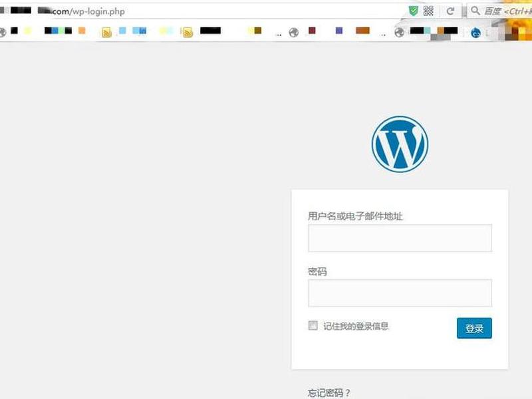The image size is (532, 399).
Task: Open the Drupal bookmark icon
Action: point(475,32)
